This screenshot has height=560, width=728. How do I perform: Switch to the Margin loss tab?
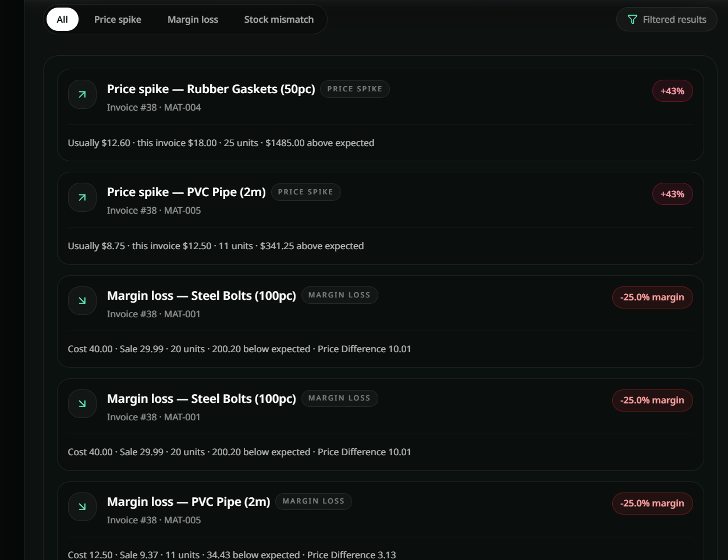pos(193,19)
